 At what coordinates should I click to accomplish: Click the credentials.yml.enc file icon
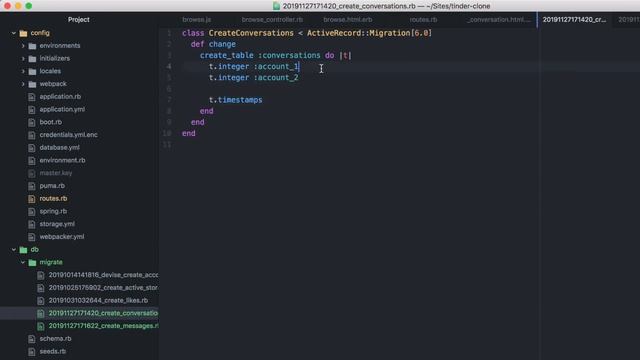(32, 135)
